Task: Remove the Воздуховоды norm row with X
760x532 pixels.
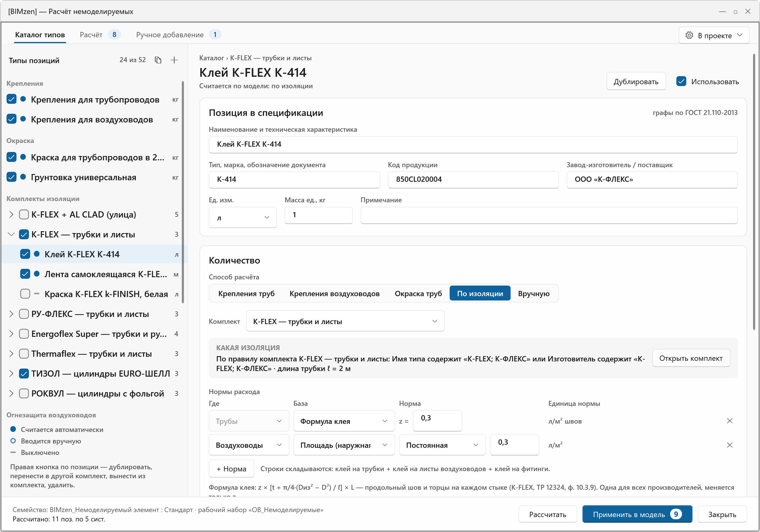Action: pos(730,445)
